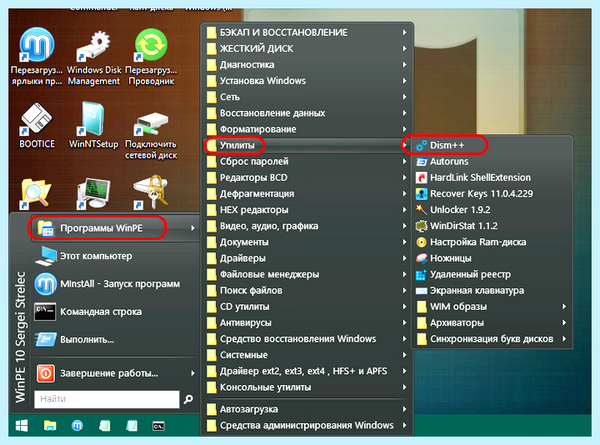Expand Диагностика folder
The image size is (600, 445).
[x=307, y=65]
